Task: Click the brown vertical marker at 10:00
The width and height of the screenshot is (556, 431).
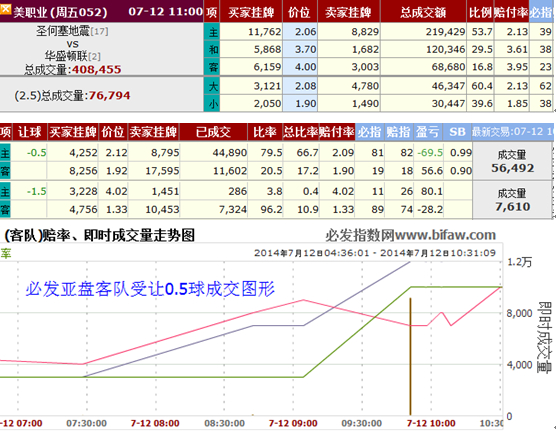Action: coord(410,357)
